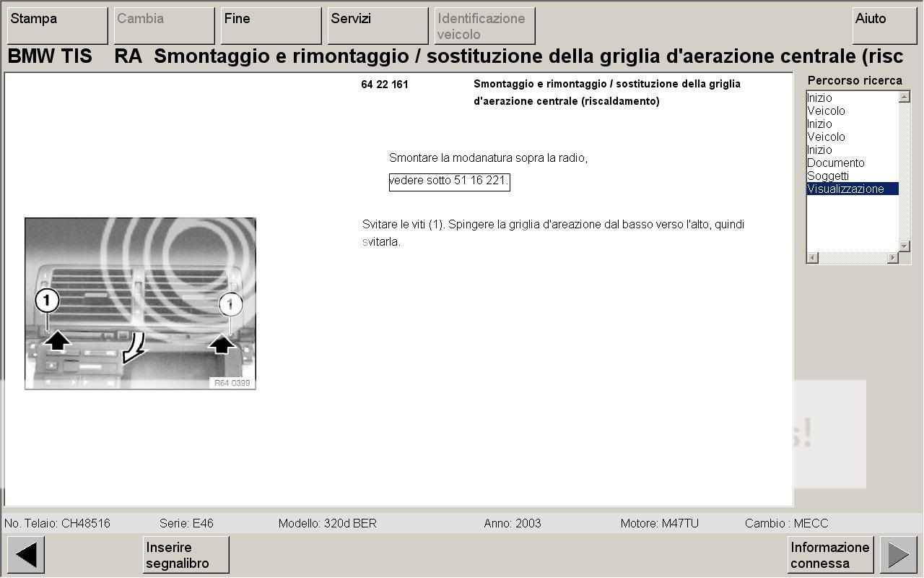Open the Servizi menu
Viewport: 924px width, 578px height.
[x=378, y=26]
